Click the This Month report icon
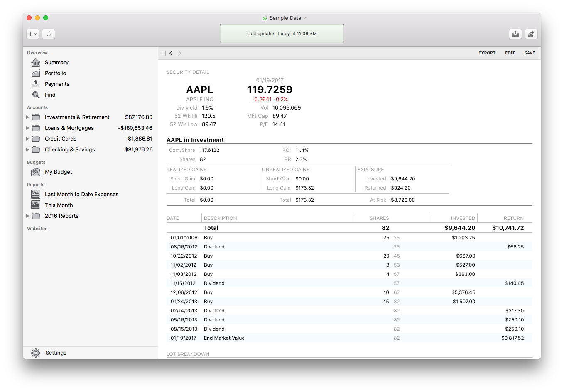This screenshot has width=564, height=392. (x=36, y=205)
